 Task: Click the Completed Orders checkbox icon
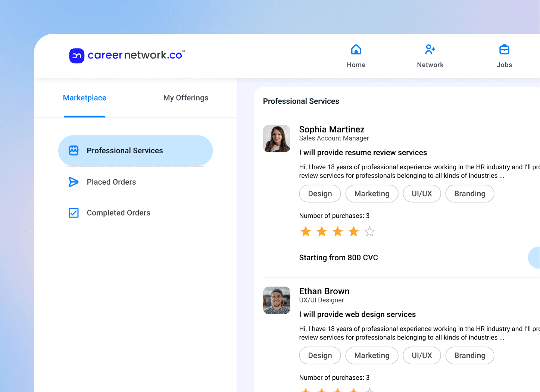74,213
